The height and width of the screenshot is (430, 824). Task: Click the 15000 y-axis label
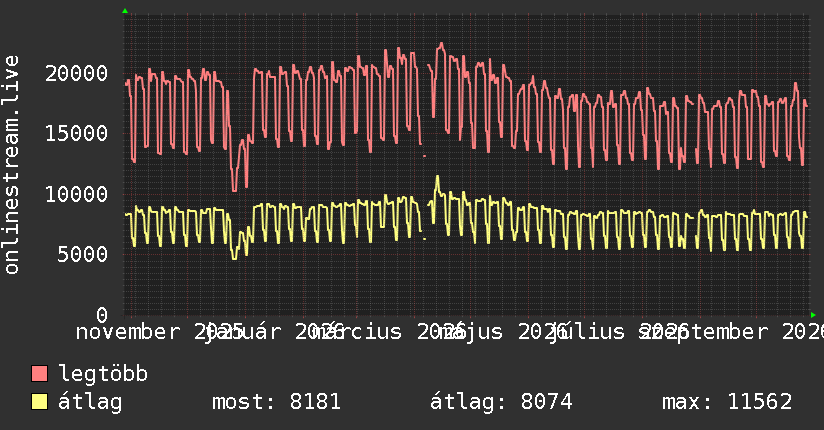coord(77,133)
